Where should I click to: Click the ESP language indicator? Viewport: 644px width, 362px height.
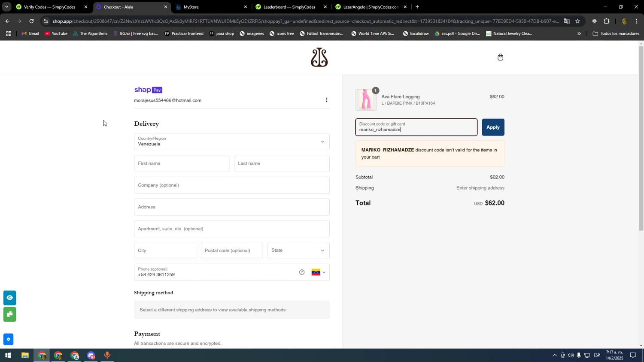click(x=597, y=356)
